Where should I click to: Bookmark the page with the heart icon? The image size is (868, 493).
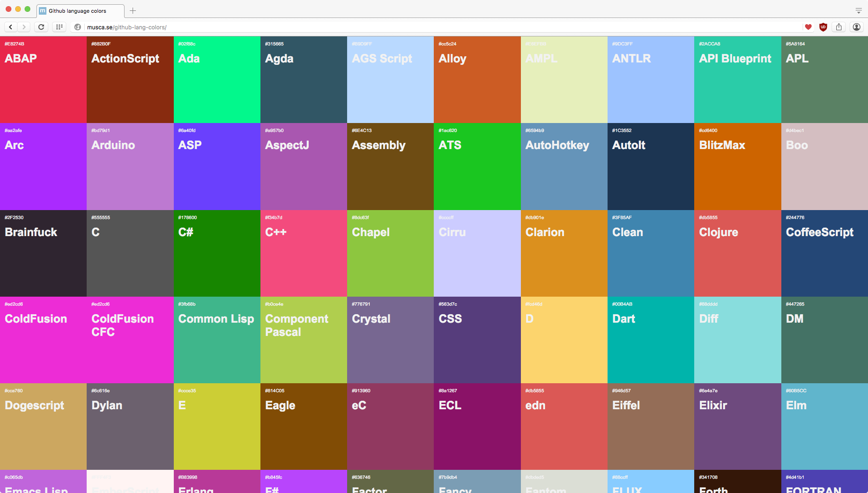pyautogui.click(x=808, y=27)
